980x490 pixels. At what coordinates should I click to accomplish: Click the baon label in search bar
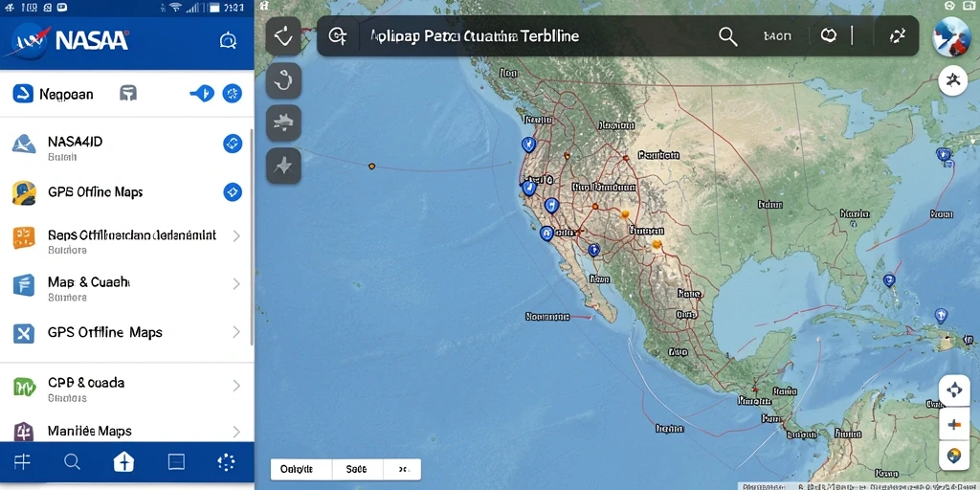tap(777, 36)
